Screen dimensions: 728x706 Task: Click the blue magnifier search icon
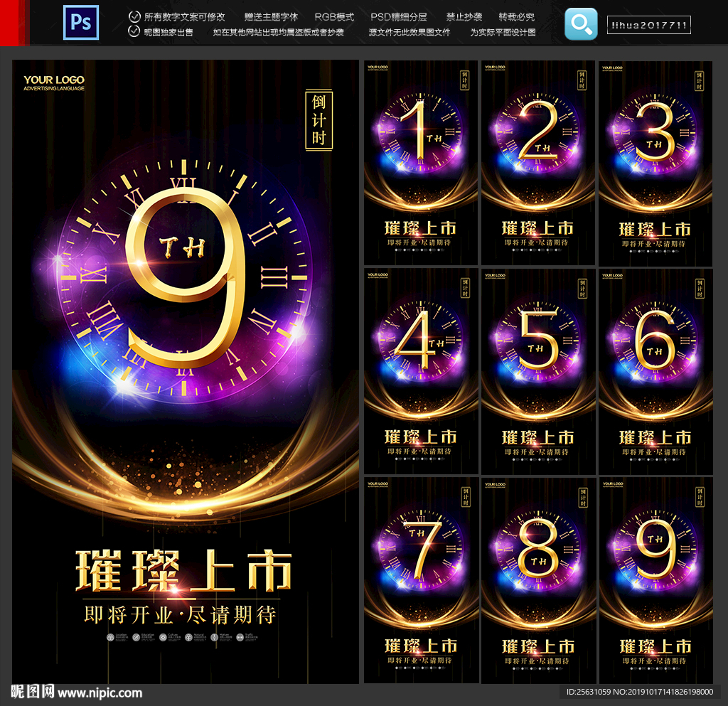(581, 23)
